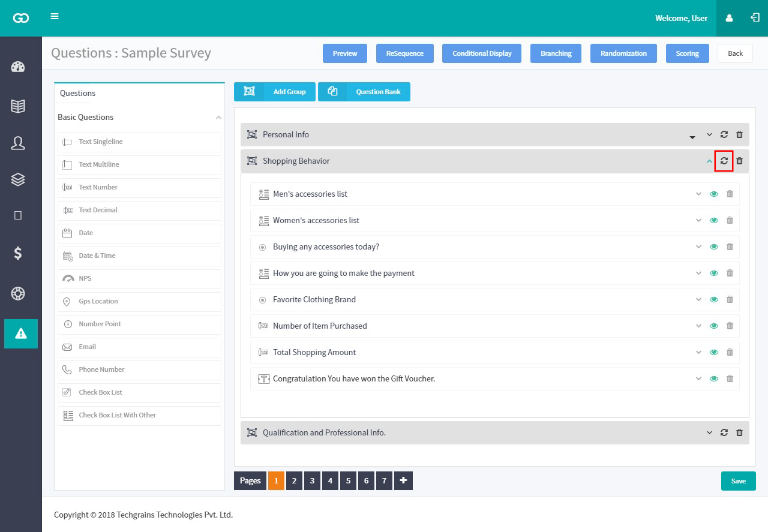The image size is (768, 532).
Task: Click the Branching button
Action: pyautogui.click(x=556, y=53)
